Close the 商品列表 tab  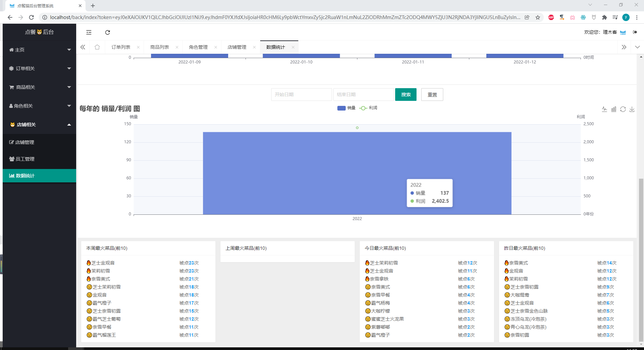pos(177,47)
